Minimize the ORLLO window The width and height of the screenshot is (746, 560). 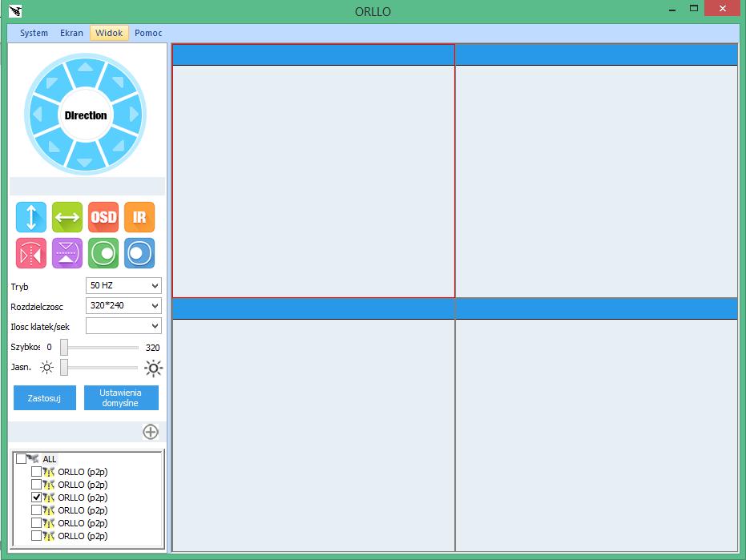pyautogui.click(x=672, y=9)
